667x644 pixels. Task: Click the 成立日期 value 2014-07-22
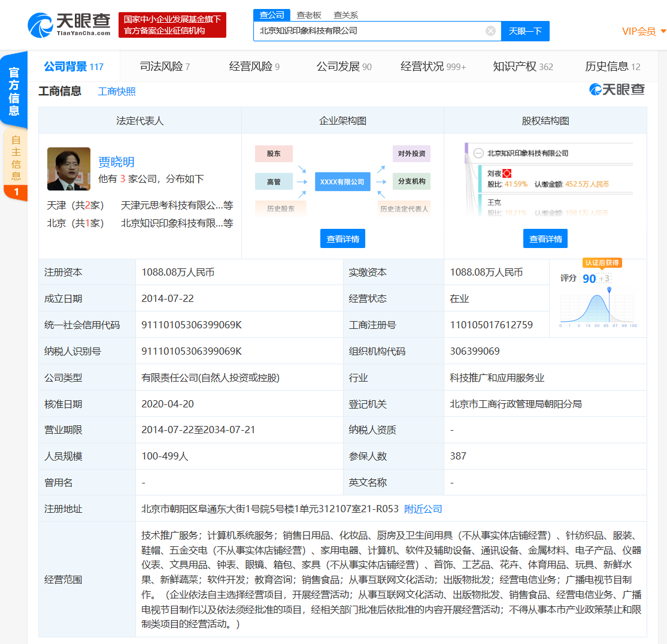tap(168, 299)
